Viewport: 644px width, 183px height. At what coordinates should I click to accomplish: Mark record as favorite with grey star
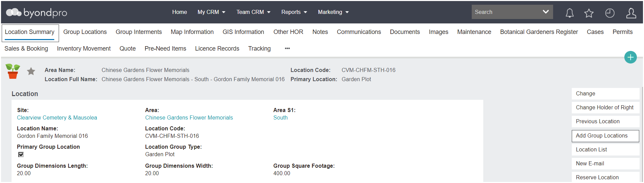pos(31,71)
